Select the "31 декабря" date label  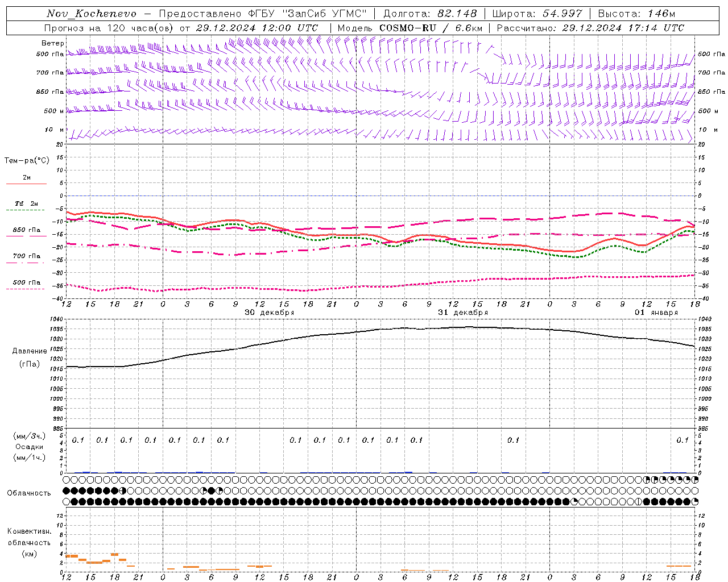pyautogui.click(x=463, y=313)
